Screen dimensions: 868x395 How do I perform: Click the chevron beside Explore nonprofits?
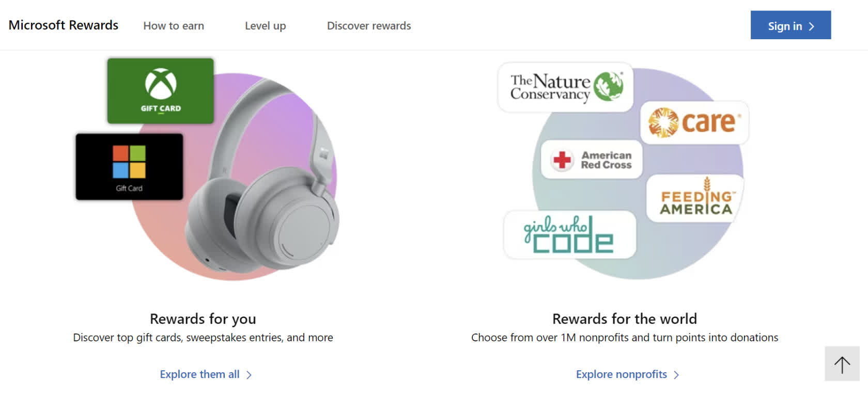point(677,375)
